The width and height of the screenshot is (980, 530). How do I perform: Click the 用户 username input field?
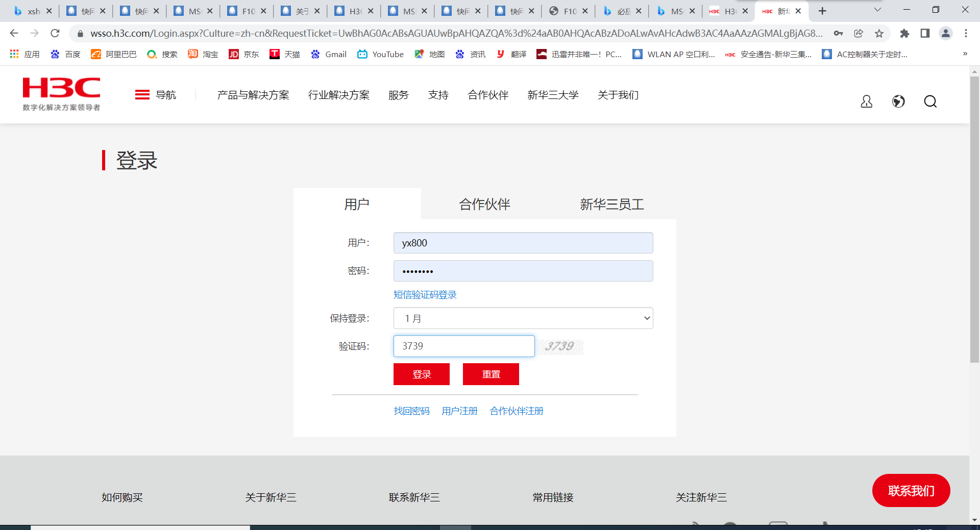(x=523, y=243)
